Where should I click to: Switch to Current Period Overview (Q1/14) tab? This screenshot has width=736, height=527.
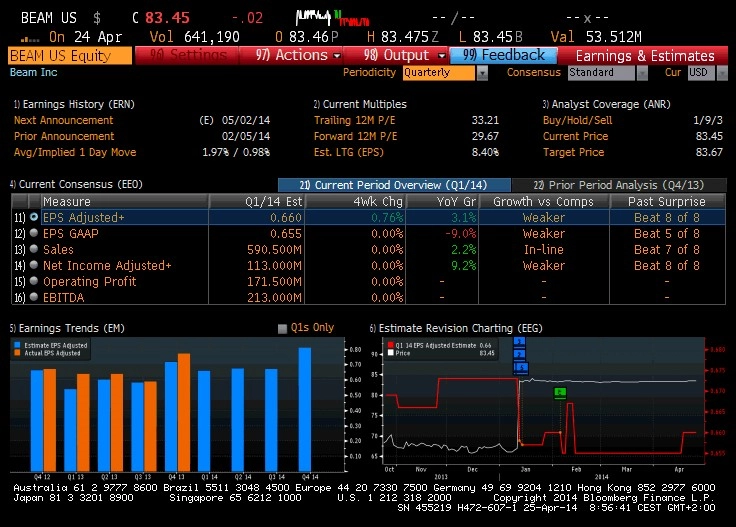tap(394, 185)
